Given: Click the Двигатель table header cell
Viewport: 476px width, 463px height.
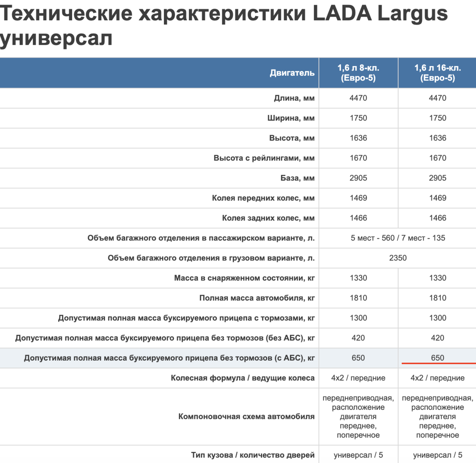Looking at the screenshot, I should click(292, 73).
